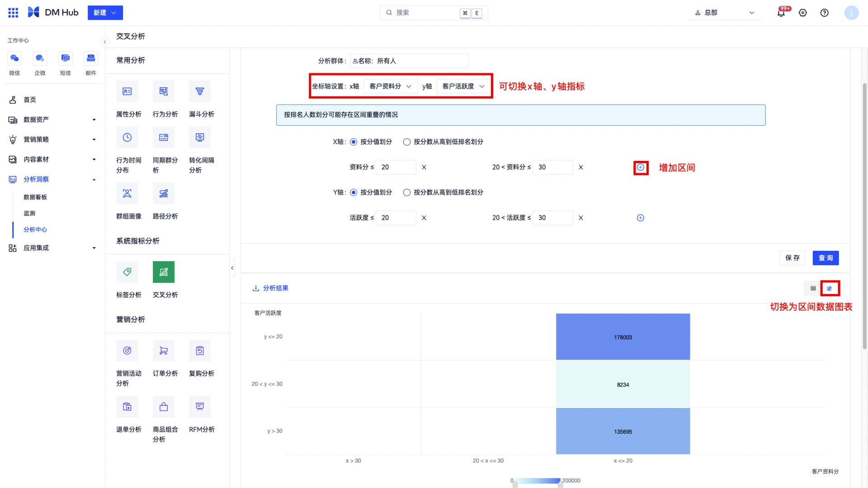Screen dimensions: 868x488
Task: Open 营销活动分析 campaign analysis icon
Action: 127,351
